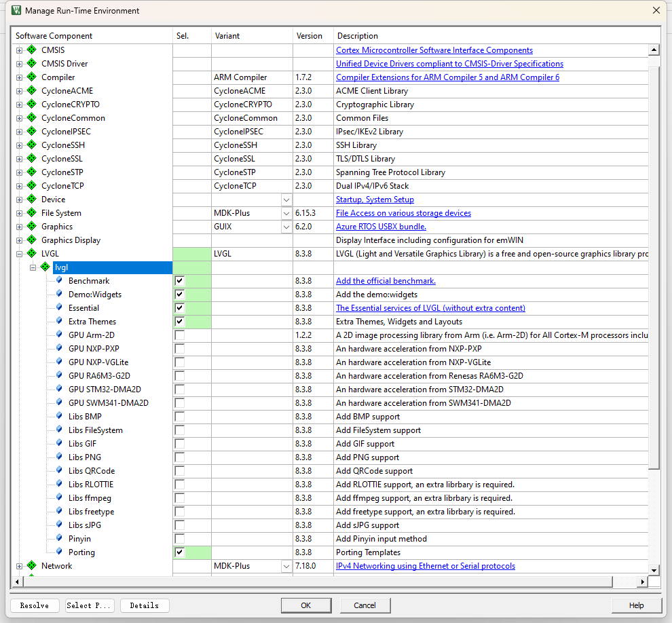This screenshot has width=672, height=623.
Task: Expand the Network tree node
Action: (19, 567)
